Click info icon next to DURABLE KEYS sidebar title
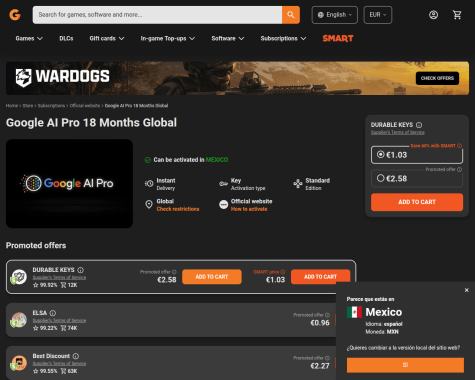The width and height of the screenshot is (475, 380). tap(419, 125)
